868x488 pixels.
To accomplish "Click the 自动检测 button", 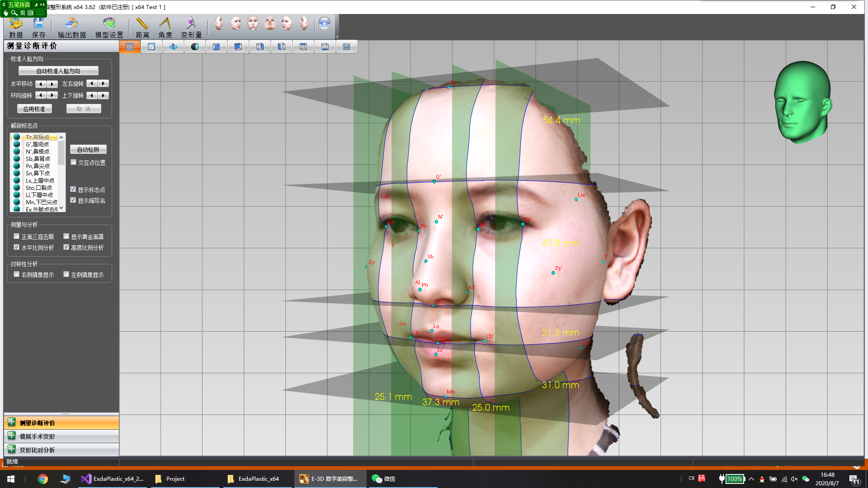I will point(88,150).
